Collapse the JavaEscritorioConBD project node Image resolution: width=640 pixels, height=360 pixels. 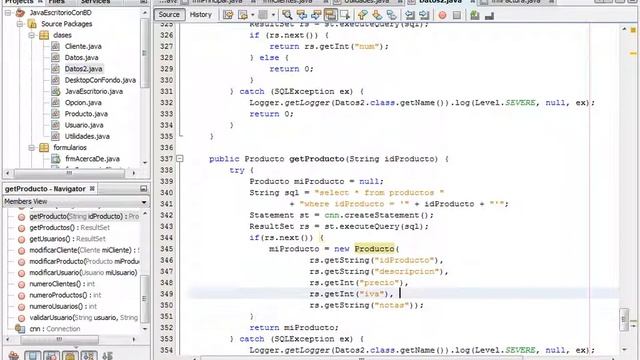click(x=8, y=13)
